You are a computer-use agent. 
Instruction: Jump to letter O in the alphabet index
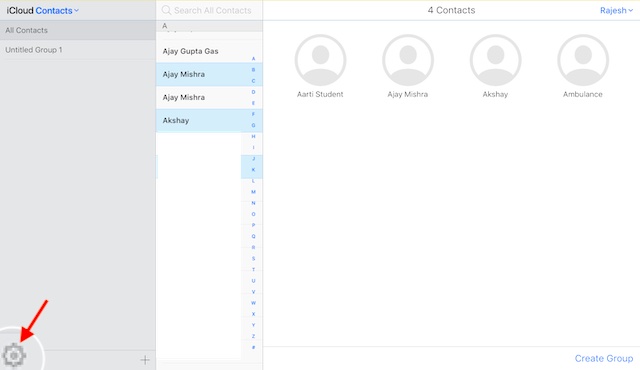click(253, 214)
